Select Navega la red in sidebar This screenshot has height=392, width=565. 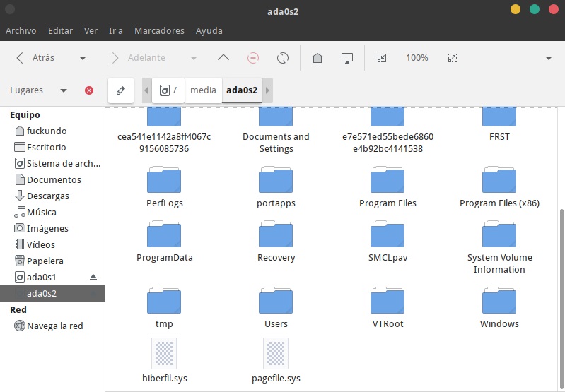pos(52,326)
